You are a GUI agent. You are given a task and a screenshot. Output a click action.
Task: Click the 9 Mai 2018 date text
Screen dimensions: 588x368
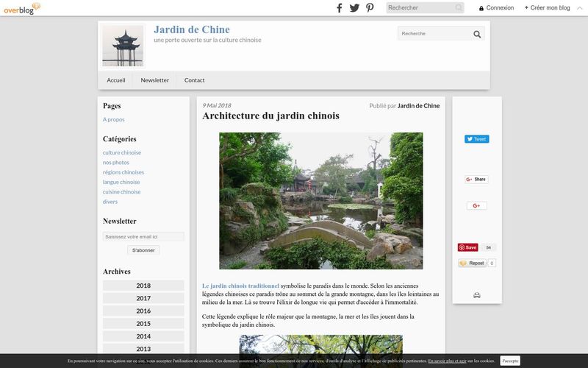[217, 105]
